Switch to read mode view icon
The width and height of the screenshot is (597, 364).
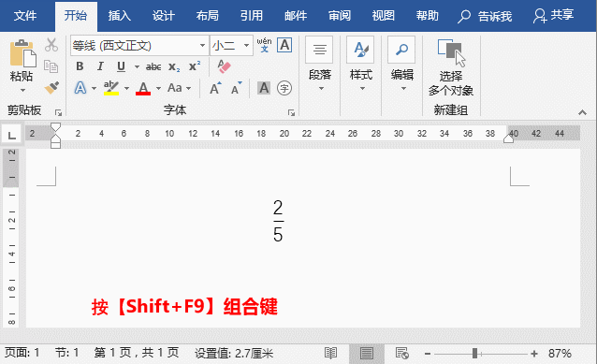pos(331,354)
